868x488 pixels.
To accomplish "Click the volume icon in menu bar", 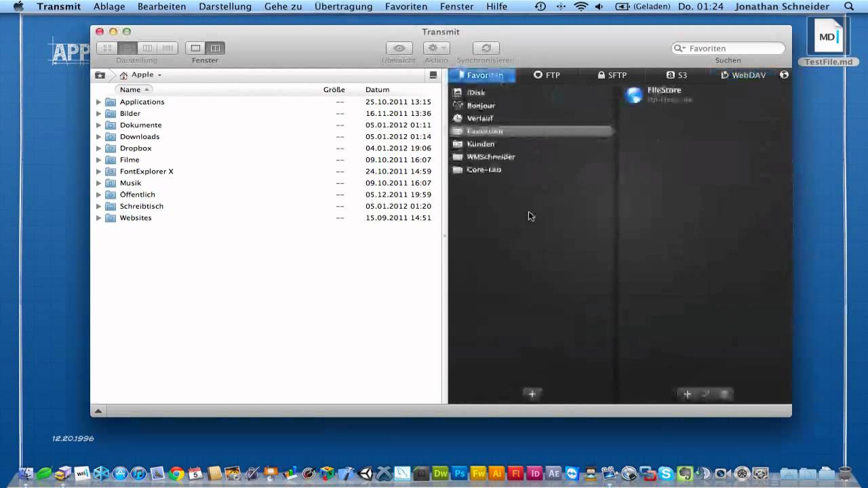I will (x=599, y=6).
